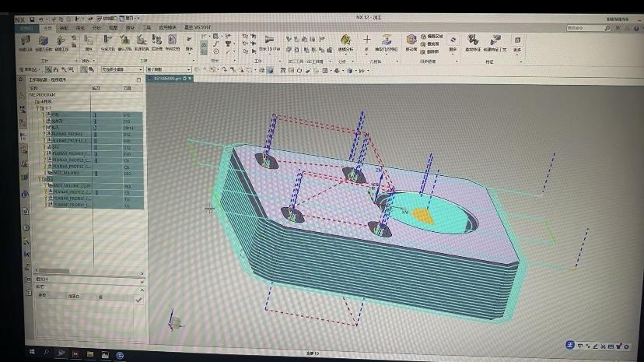Screen dimensions: 644x362
Task: Click the Extract Geometry Feature icon
Action: tap(387, 41)
